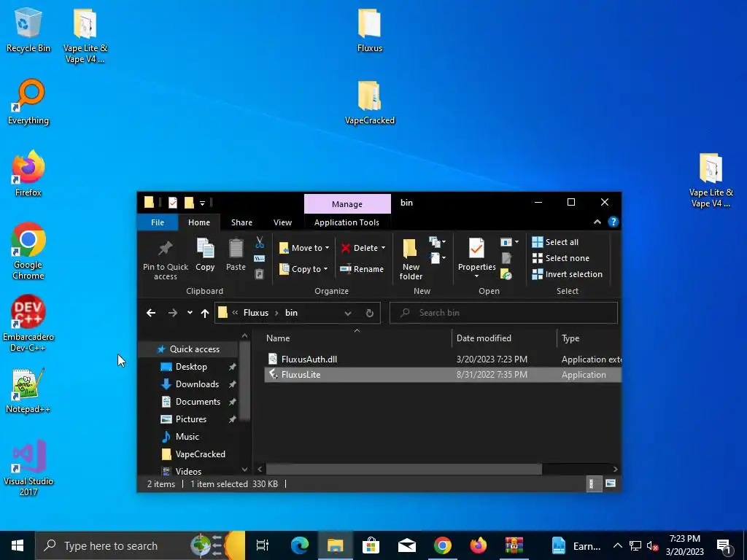The width and height of the screenshot is (747, 560).
Task: Open WinRAR from the taskbar
Action: (514, 545)
